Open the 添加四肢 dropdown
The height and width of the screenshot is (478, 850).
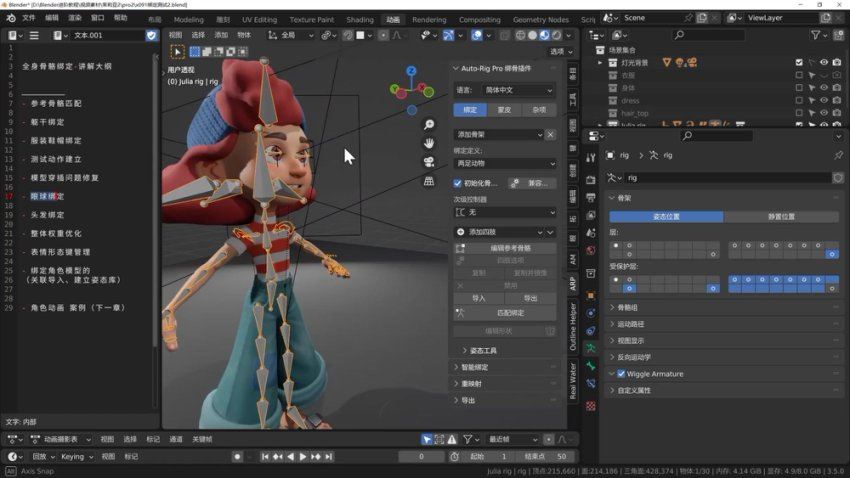point(499,232)
